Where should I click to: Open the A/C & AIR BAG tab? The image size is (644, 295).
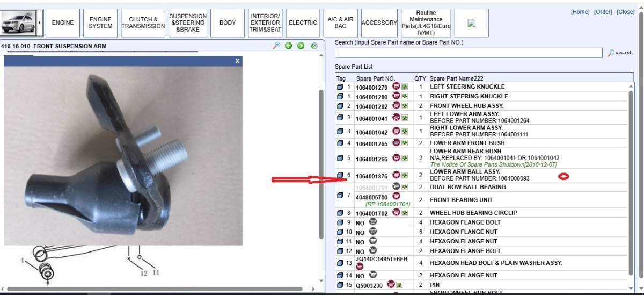click(337, 23)
